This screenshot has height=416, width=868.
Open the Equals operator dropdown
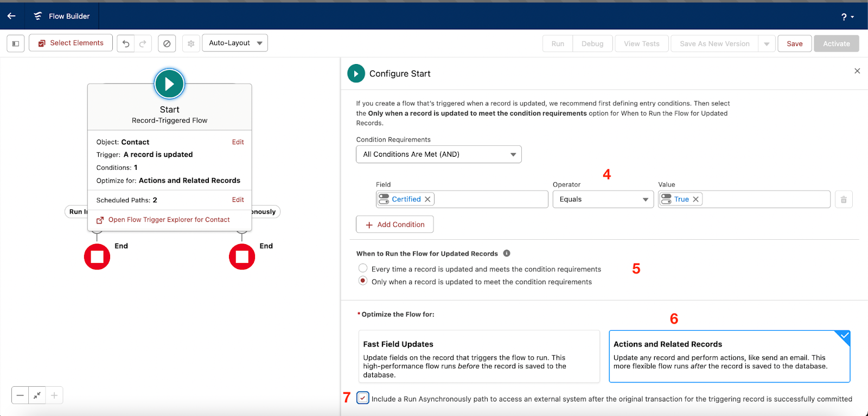pos(603,199)
